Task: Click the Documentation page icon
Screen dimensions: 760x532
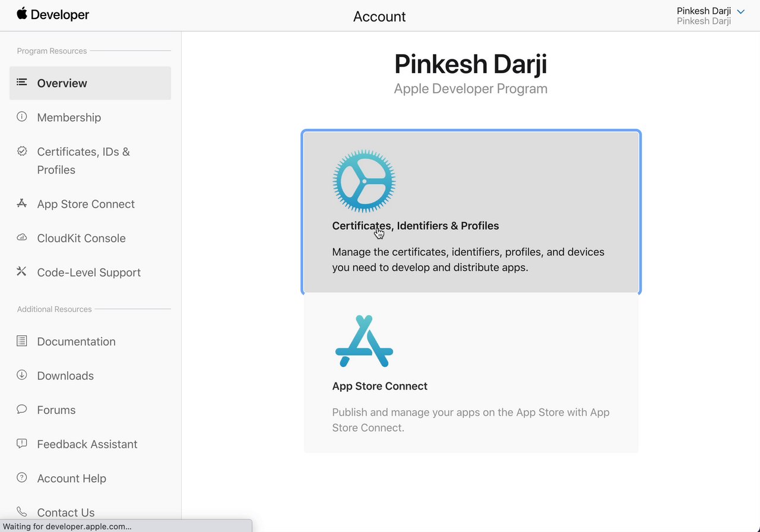Action: point(22,341)
